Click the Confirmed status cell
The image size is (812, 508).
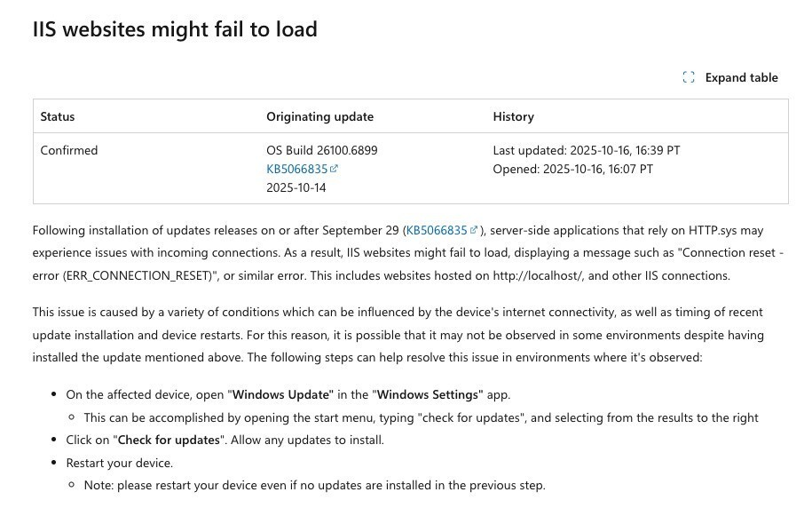pos(69,150)
